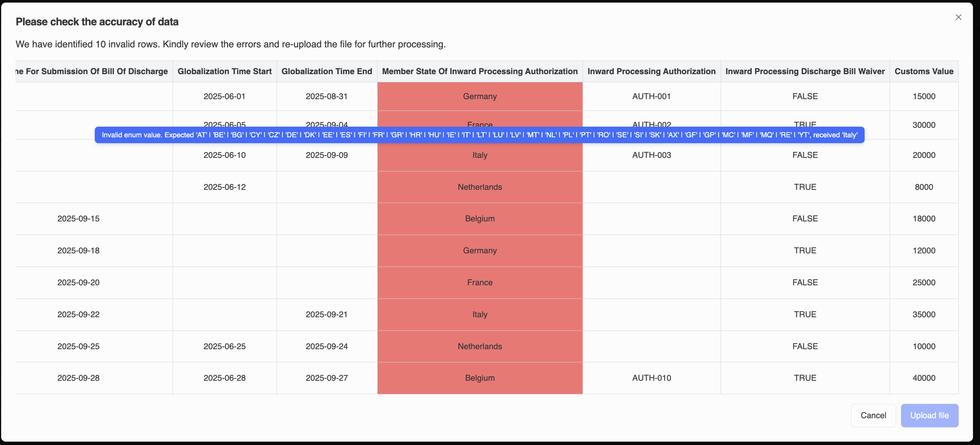Click the invalid enum value tooltip
This screenshot has width=980, height=445.
pos(479,135)
